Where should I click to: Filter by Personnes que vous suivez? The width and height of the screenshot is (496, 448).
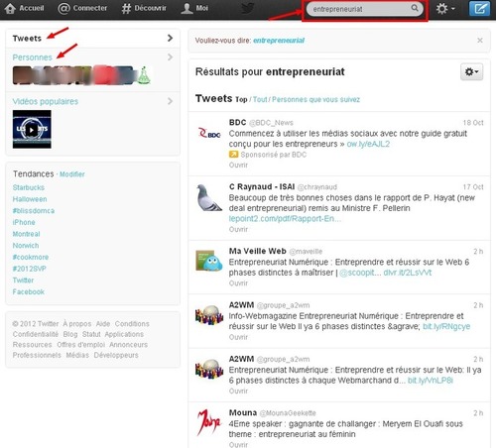click(x=315, y=99)
